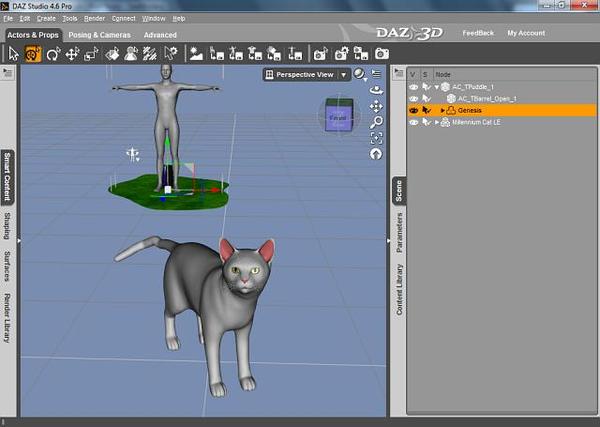Toggle selectable arrow for Millennium Cat LE
Screen dimensions: 600x427
[x=426, y=122]
